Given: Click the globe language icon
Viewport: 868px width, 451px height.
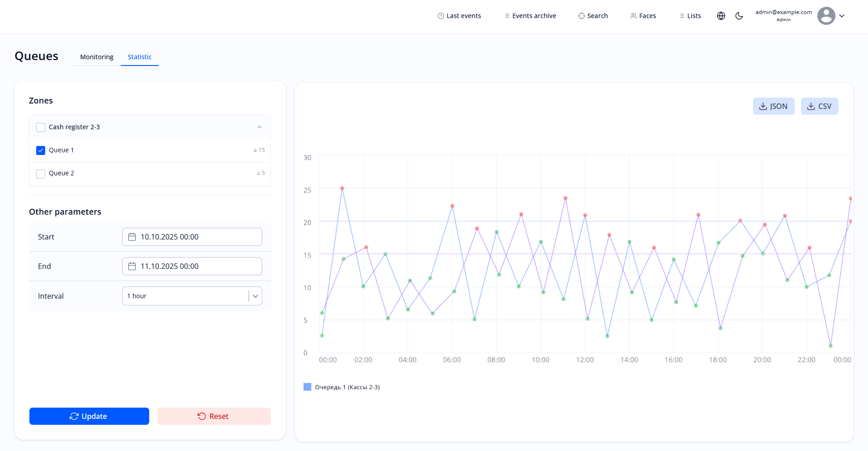Looking at the screenshot, I should click(x=721, y=16).
